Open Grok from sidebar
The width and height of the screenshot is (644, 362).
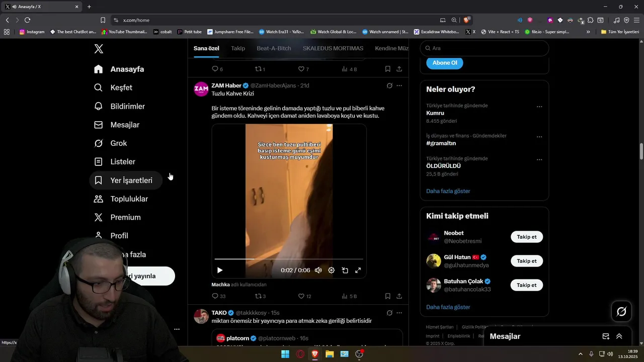coord(111,143)
